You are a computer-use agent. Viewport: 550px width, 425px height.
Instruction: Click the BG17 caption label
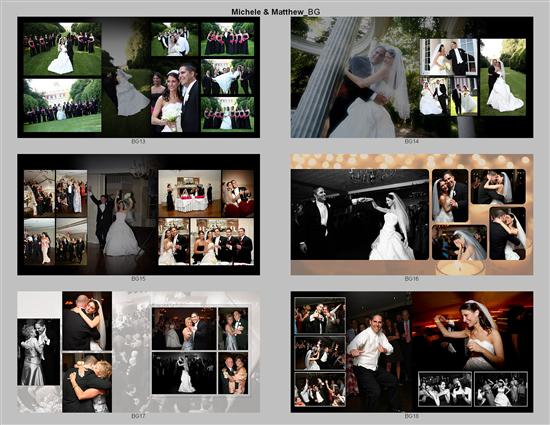coord(138,416)
